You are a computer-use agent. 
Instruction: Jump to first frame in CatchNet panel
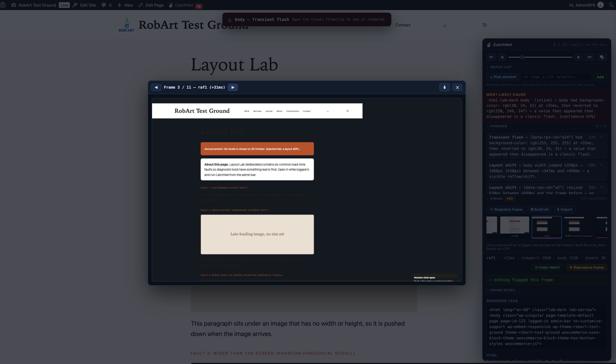[x=491, y=57]
